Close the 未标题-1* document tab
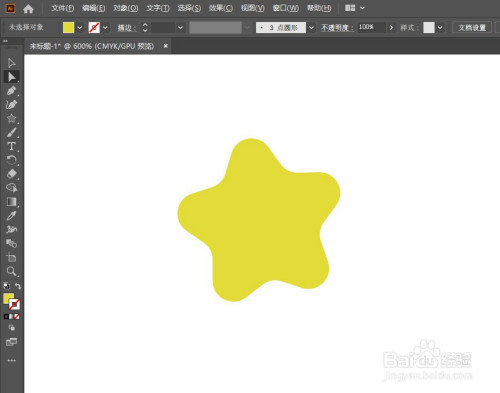The image size is (500, 393). click(x=166, y=46)
